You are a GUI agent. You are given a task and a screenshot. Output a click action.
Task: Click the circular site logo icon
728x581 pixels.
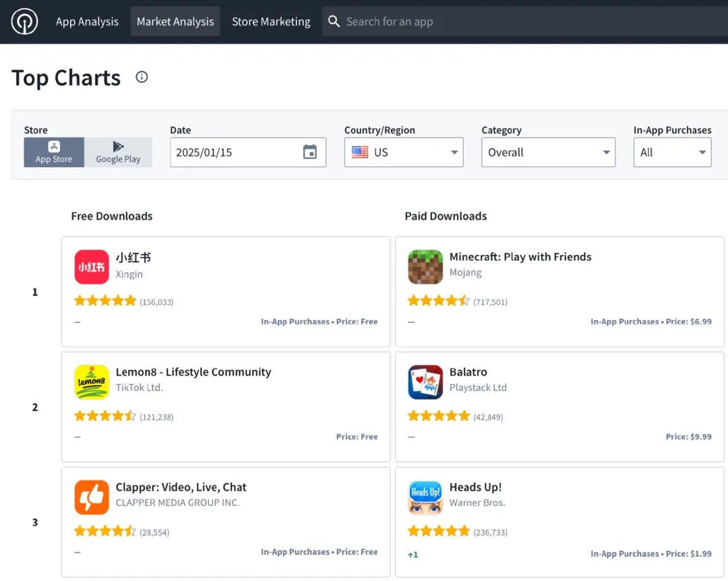pos(24,22)
